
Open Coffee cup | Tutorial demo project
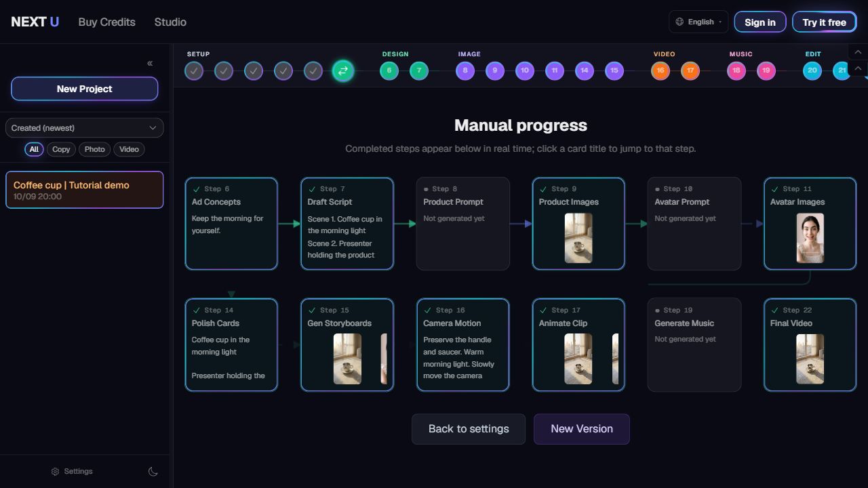85,190
